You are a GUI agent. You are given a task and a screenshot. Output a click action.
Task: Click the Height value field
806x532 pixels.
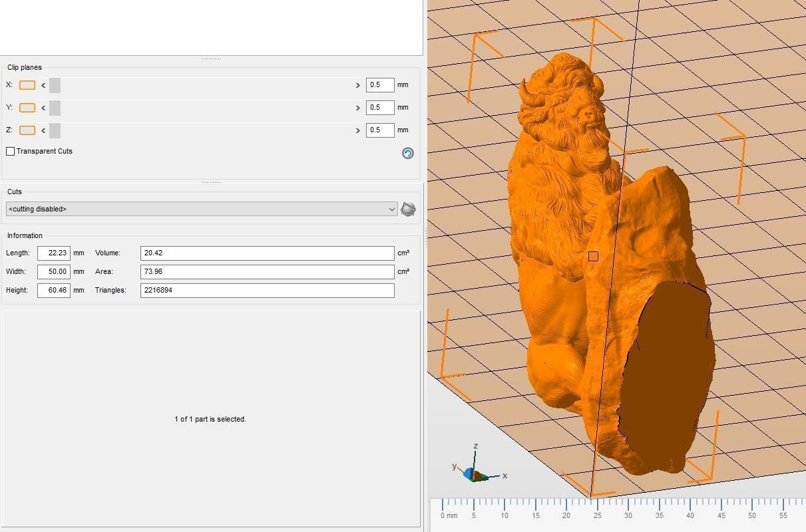54,290
